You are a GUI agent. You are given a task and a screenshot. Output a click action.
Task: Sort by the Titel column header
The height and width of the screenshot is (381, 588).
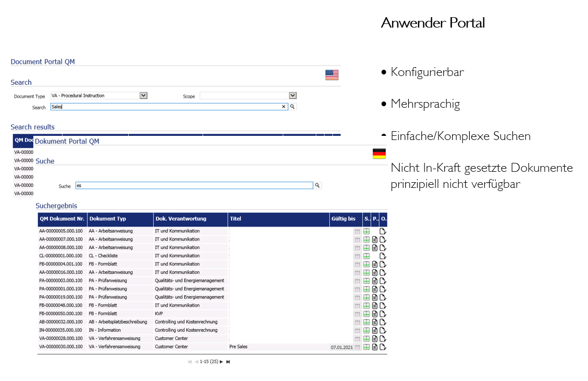point(278,219)
